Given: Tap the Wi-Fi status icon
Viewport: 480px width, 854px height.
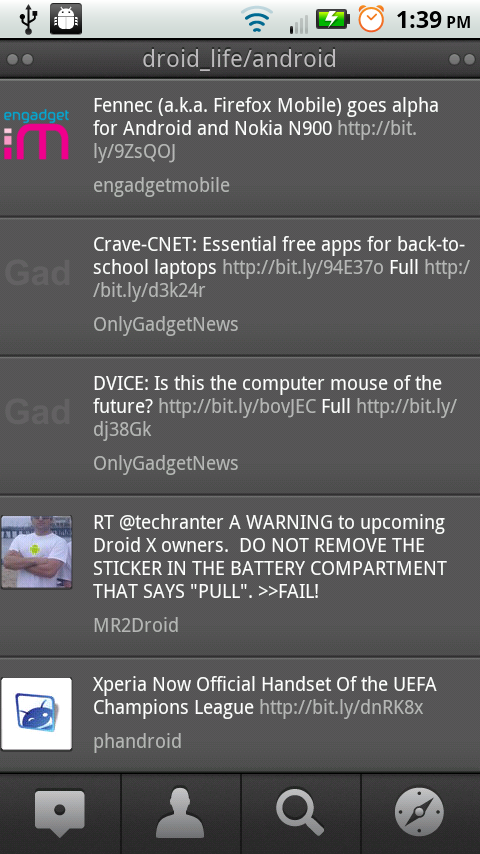Looking at the screenshot, I should (257, 20).
